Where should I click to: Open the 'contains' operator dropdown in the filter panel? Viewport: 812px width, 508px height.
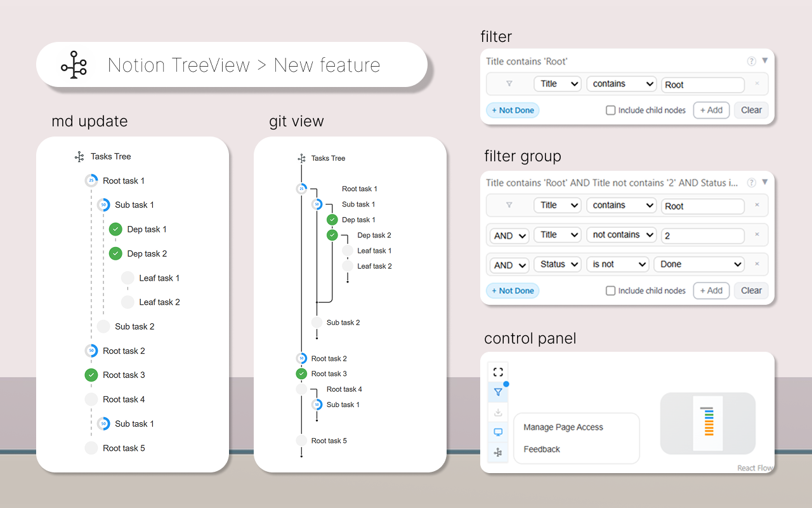coord(621,84)
